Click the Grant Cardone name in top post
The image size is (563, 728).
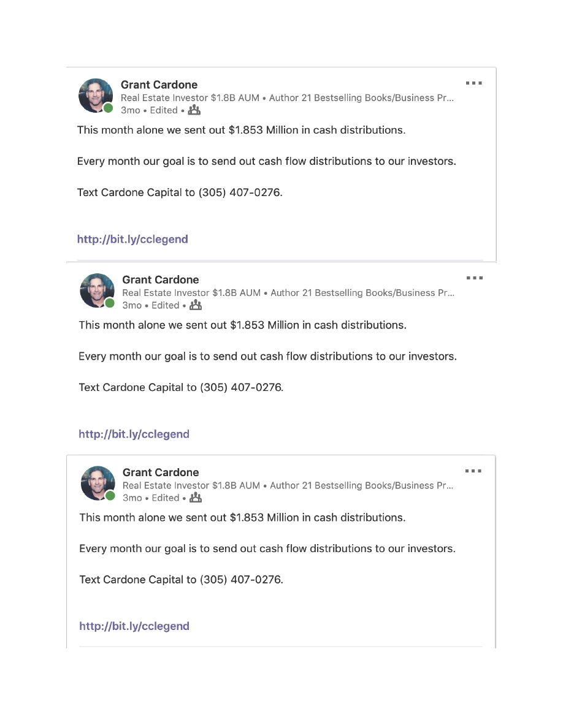tap(159, 85)
